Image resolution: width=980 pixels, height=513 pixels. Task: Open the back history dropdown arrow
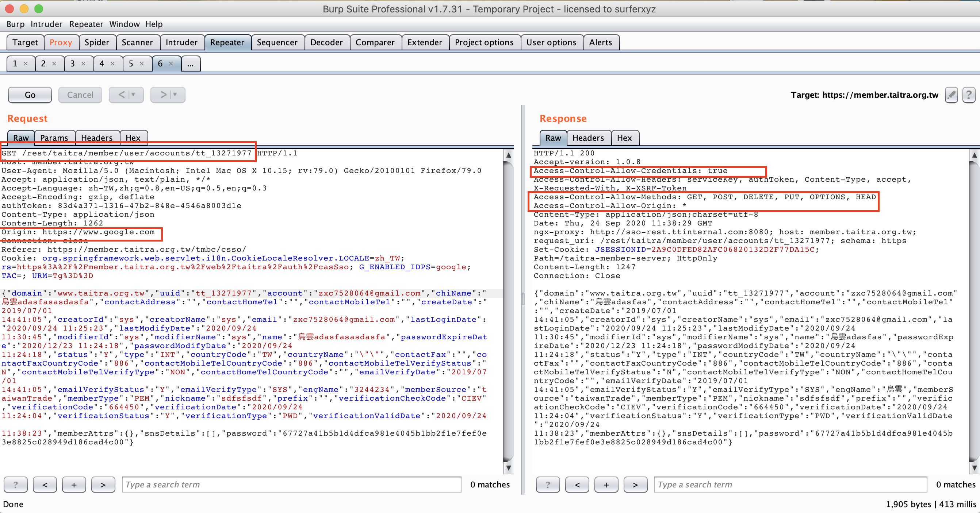point(133,95)
